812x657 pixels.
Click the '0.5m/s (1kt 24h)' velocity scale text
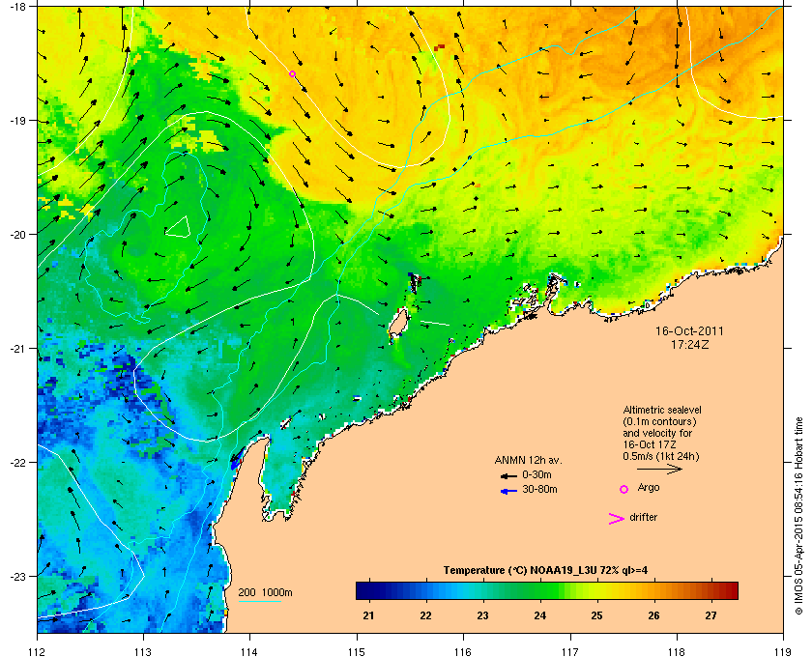pos(661,456)
